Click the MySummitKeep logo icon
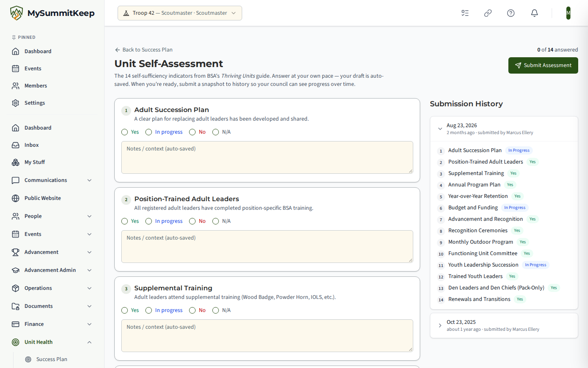Image resolution: width=588 pixels, height=368 pixels. coord(16,13)
